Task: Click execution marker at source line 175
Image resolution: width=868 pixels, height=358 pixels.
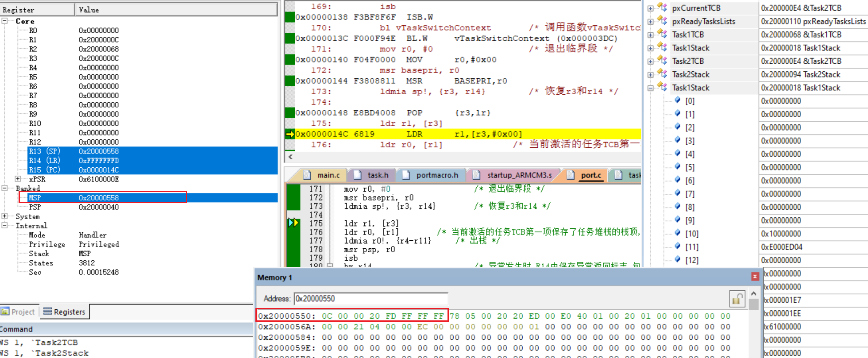Action: (x=293, y=223)
